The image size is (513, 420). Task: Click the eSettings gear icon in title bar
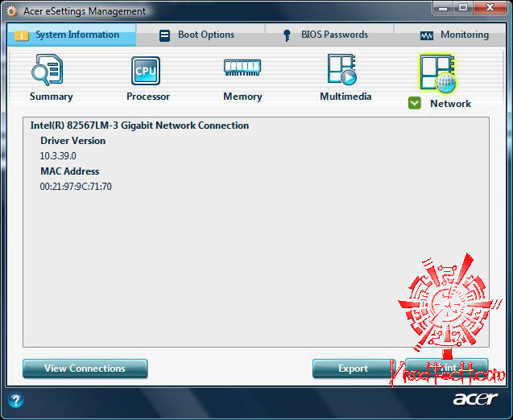(12, 11)
